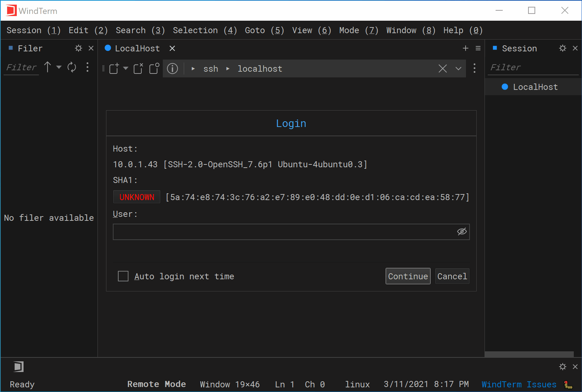Image resolution: width=582 pixels, height=392 pixels.
Task: Click the close session toolbar icon
Action: click(138, 68)
